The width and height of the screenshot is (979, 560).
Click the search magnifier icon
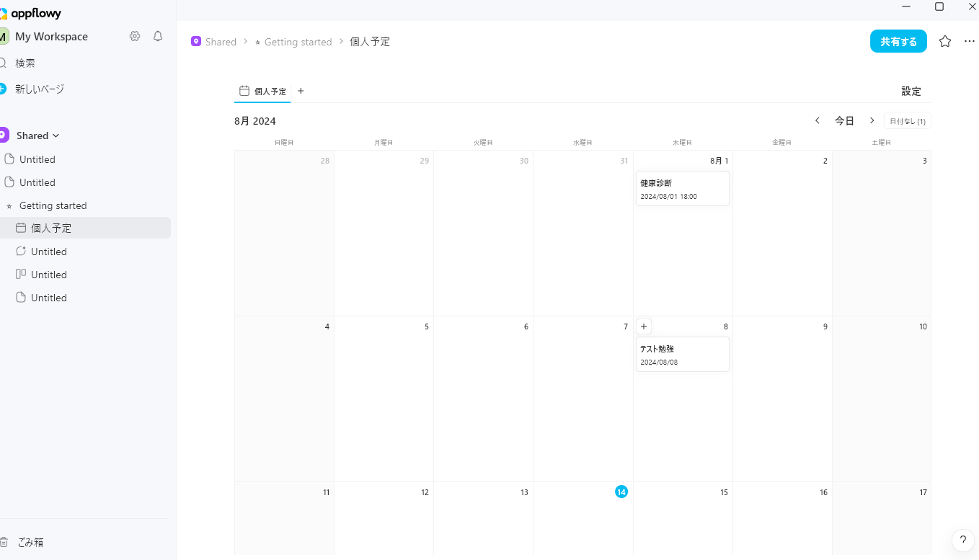(3, 63)
